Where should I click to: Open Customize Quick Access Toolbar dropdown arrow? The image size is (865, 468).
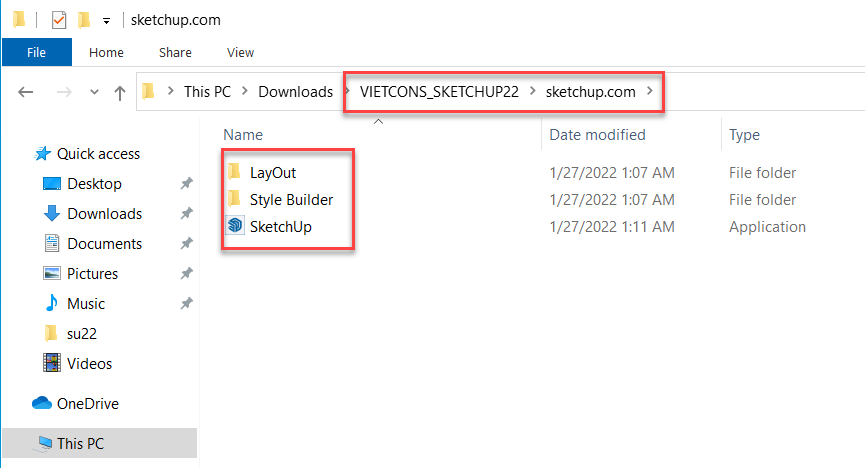pos(106,22)
